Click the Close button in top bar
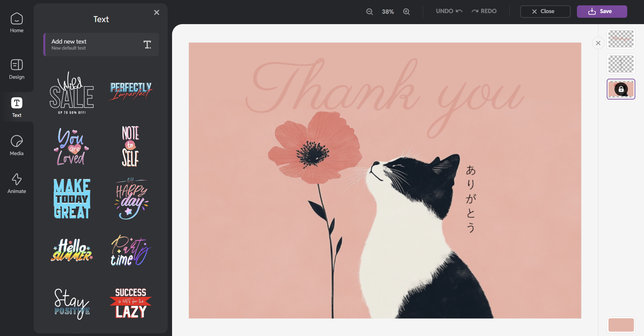 [x=545, y=11]
